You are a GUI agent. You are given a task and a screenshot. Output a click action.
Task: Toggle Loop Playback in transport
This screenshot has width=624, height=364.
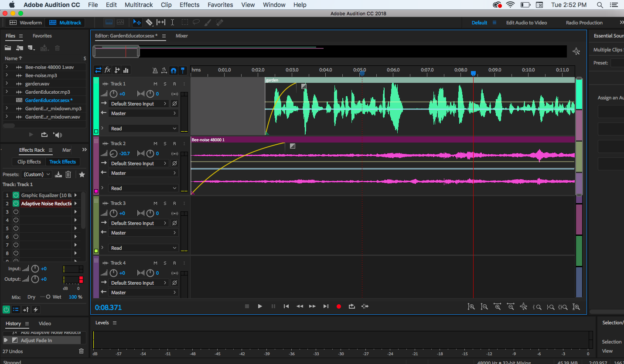[352, 306]
